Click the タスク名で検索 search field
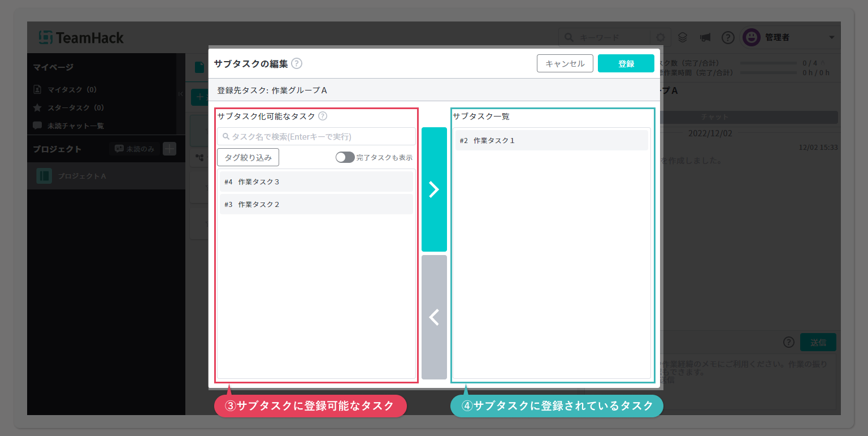This screenshot has height=436, width=868. point(316,136)
